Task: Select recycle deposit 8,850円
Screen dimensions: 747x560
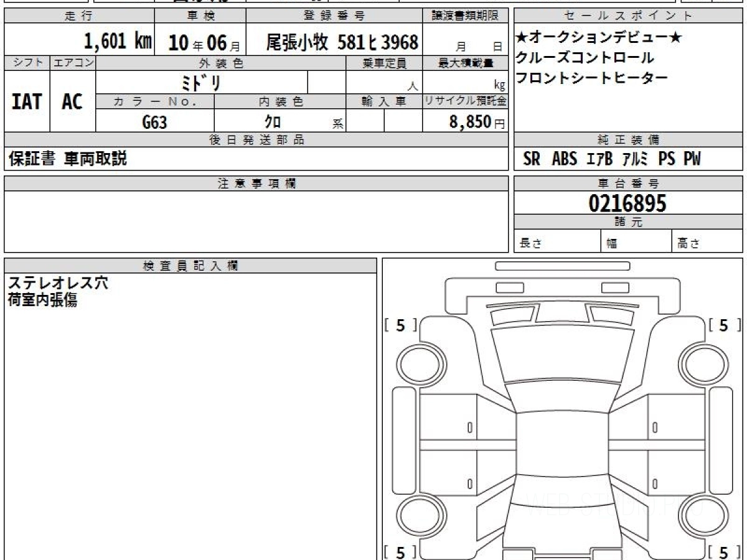Action: pyautogui.click(x=477, y=122)
